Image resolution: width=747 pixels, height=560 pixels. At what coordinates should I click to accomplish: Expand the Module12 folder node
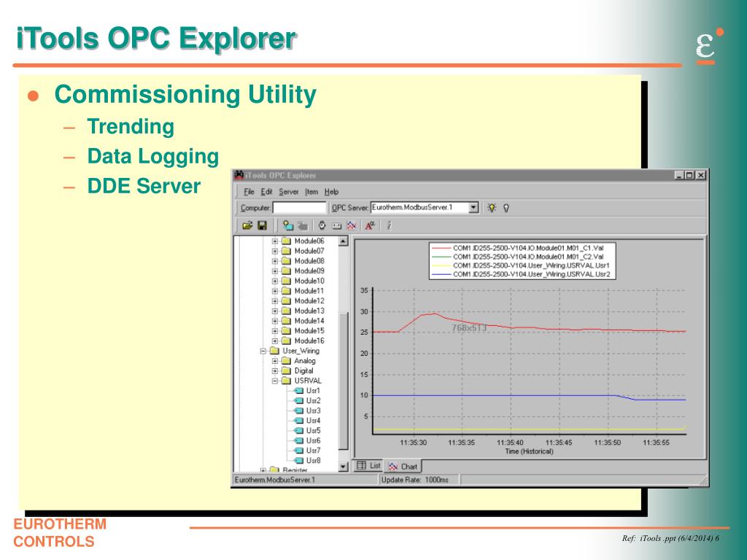click(275, 301)
